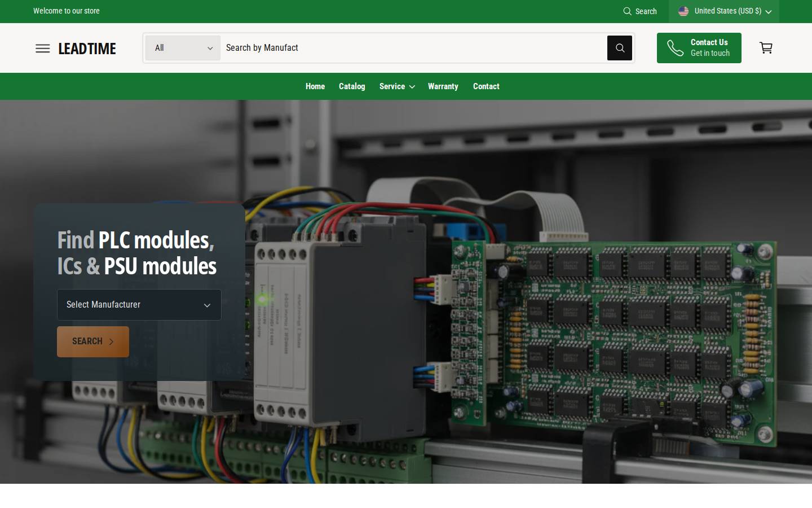The image size is (812, 508).
Task: Click the 'Welcome to our store' text
Action: point(67,11)
